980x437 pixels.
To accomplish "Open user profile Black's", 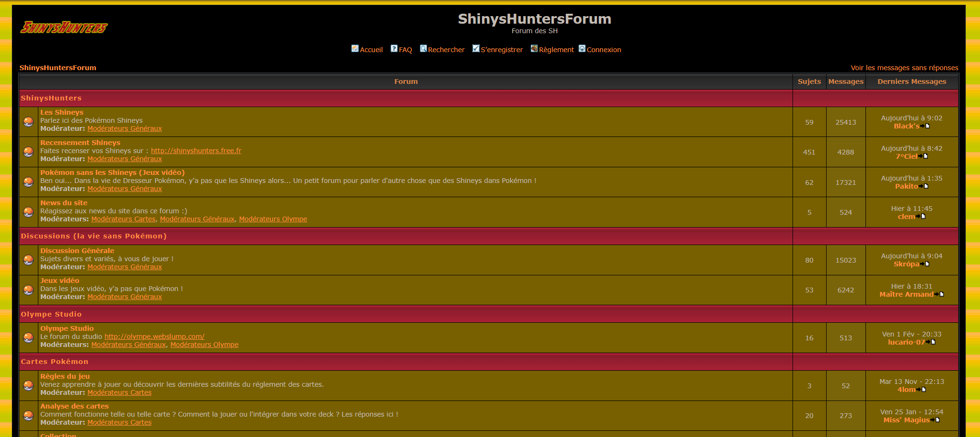I will point(907,126).
